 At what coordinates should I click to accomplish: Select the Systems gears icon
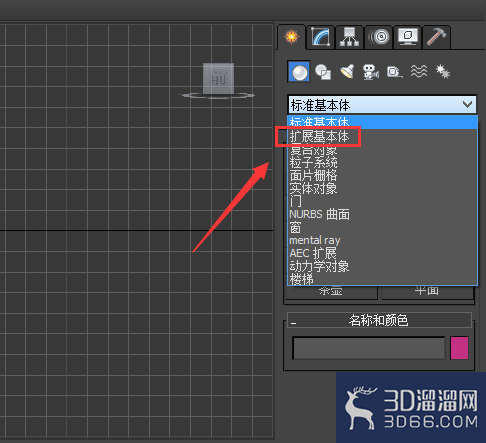tap(443, 71)
